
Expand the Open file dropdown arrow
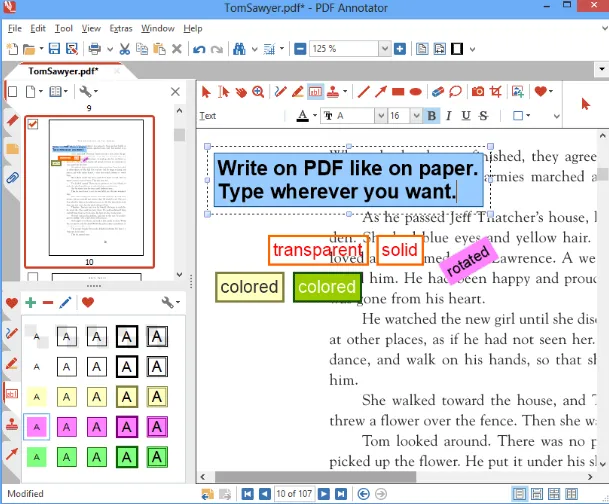(x=41, y=49)
